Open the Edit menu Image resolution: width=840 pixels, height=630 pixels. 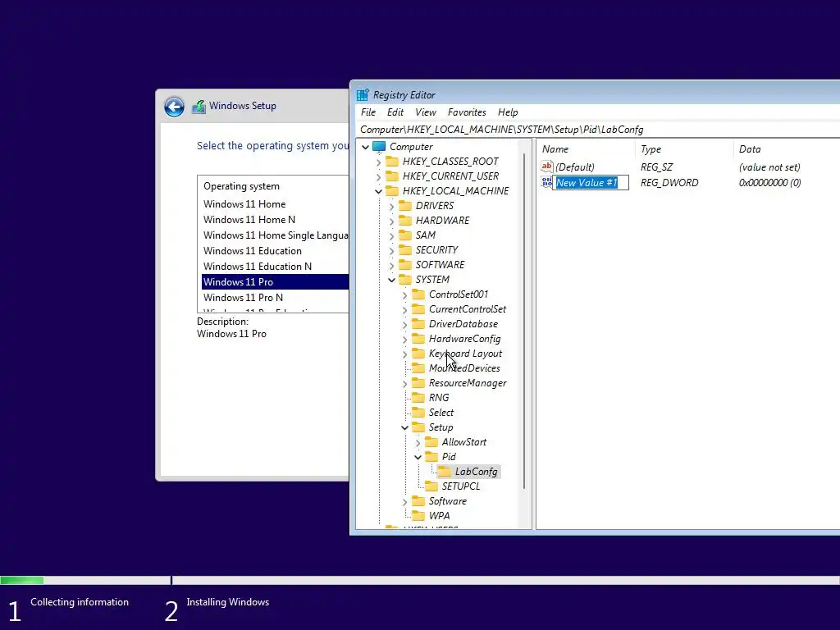[x=395, y=112]
